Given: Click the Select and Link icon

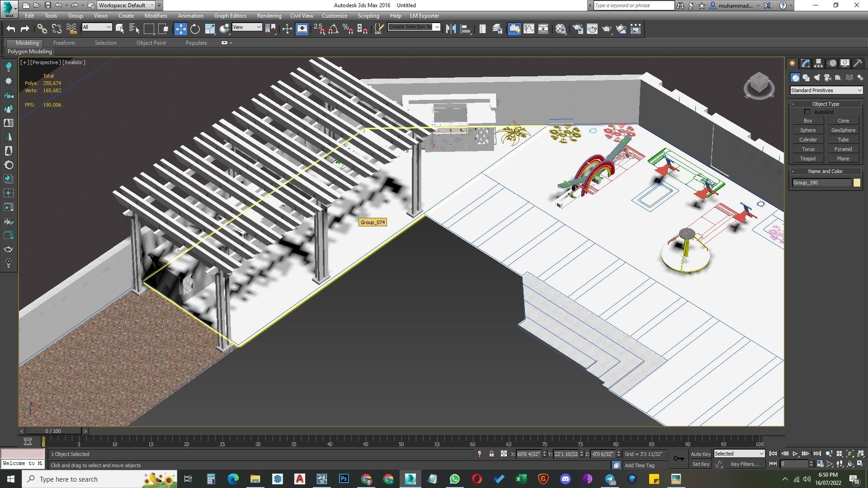Looking at the screenshot, I should point(42,29).
